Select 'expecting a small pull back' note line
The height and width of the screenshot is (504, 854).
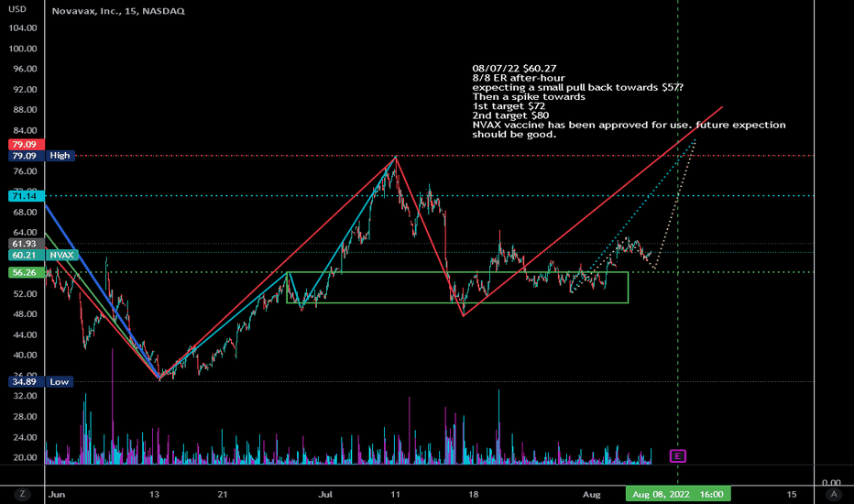(x=577, y=87)
